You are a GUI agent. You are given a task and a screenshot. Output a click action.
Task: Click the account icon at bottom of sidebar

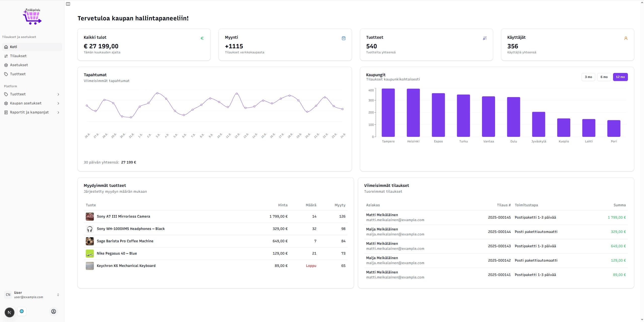click(x=53, y=311)
